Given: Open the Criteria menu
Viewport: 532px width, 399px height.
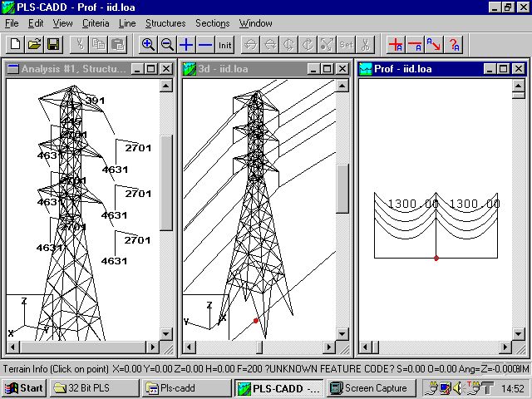Looking at the screenshot, I should 96,23.
